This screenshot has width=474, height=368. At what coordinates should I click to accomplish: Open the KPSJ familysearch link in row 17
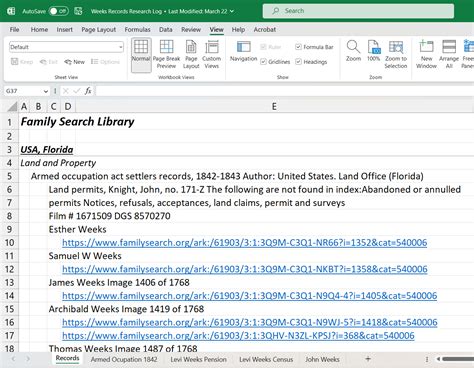pyautogui.click(x=238, y=336)
